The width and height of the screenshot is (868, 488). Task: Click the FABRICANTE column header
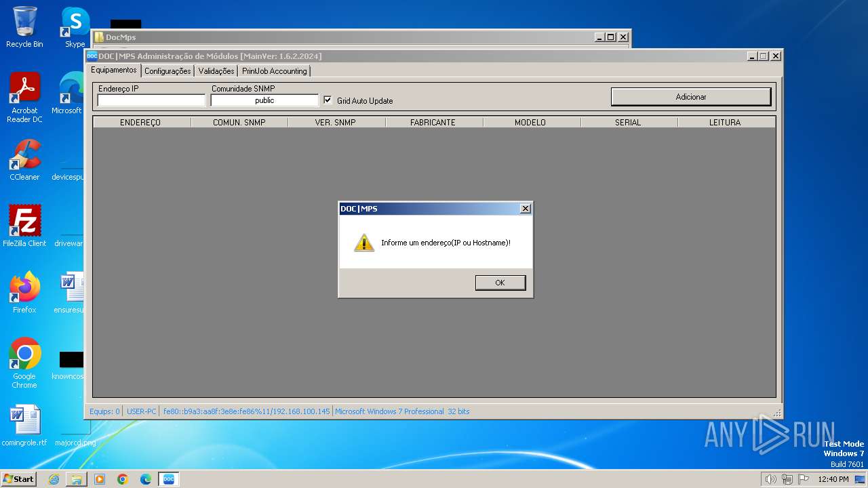(434, 123)
